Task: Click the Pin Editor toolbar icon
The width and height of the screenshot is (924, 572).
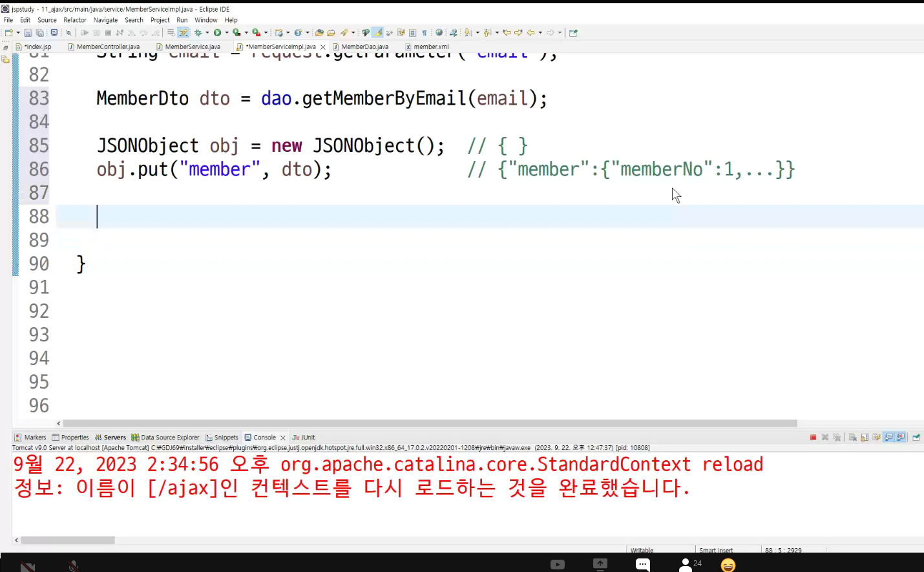Action: (573, 32)
